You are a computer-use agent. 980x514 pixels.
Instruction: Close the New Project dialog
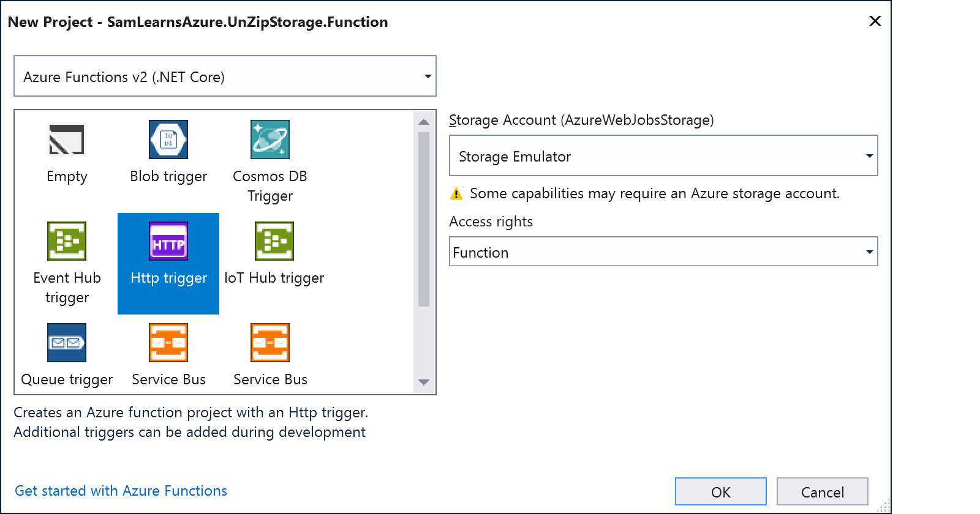tap(875, 21)
